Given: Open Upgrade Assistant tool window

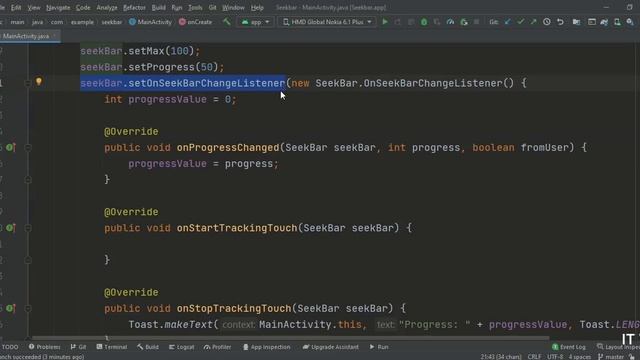Looking at the screenshot, I should (331, 347).
